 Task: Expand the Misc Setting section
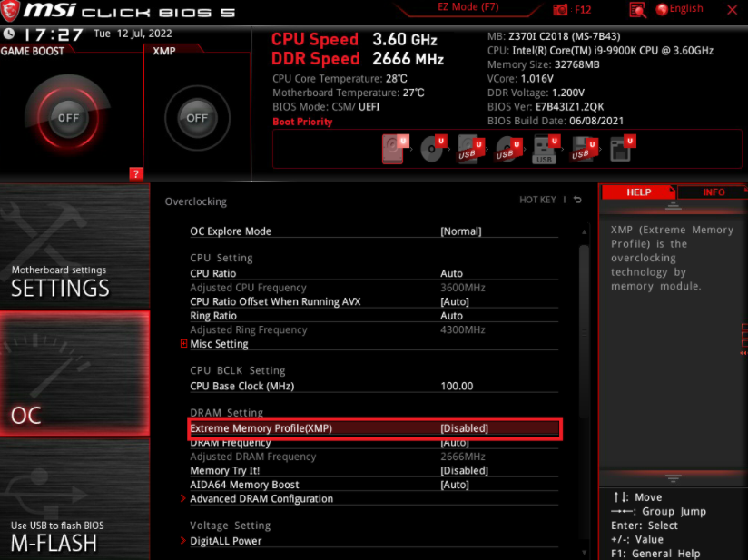pyautogui.click(x=218, y=344)
